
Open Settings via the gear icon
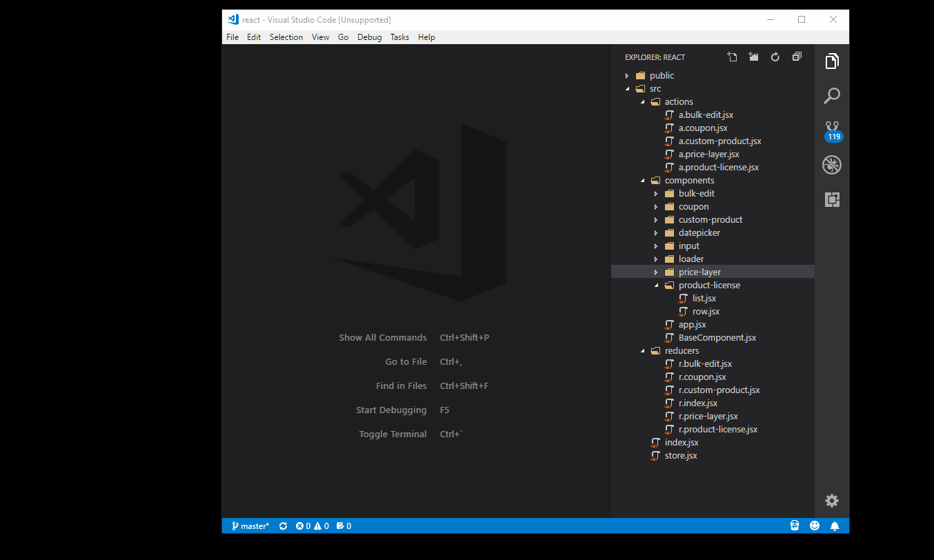831,501
